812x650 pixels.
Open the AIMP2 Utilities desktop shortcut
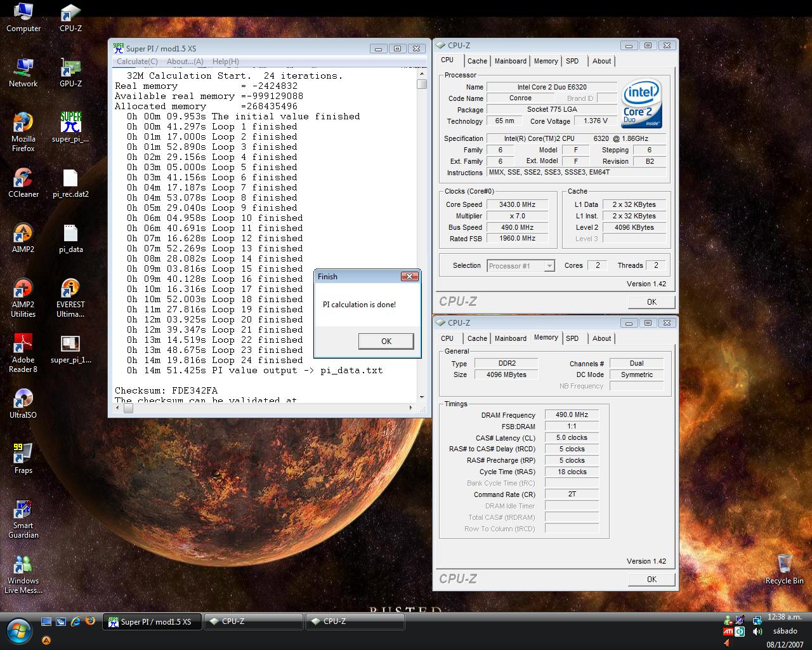tap(23, 298)
